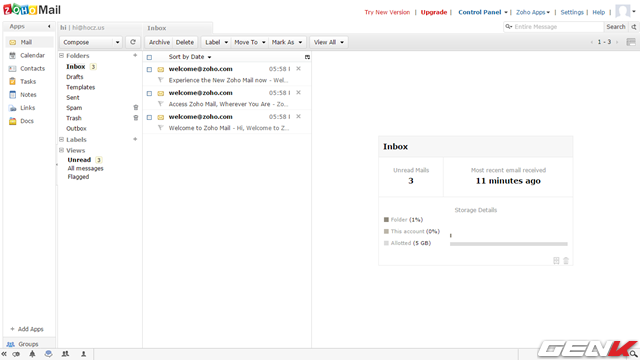Collapse the Views section
640x360 pixels.
(x=62, y=150)
